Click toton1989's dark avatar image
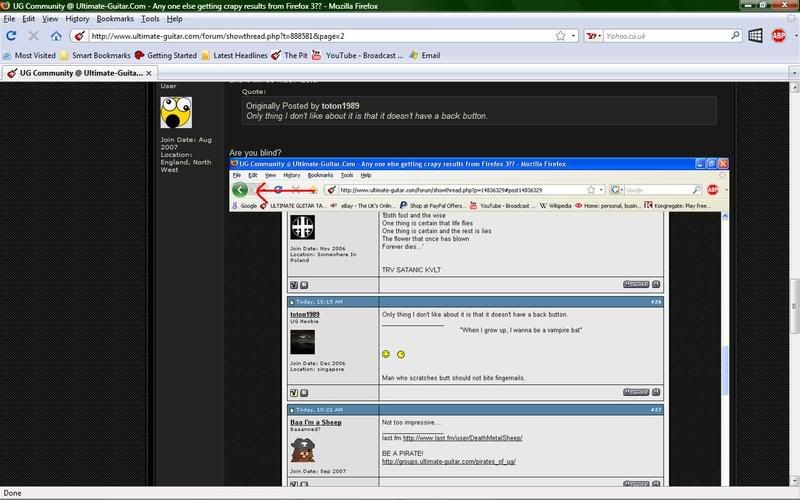800x500 pixels. 303,342
